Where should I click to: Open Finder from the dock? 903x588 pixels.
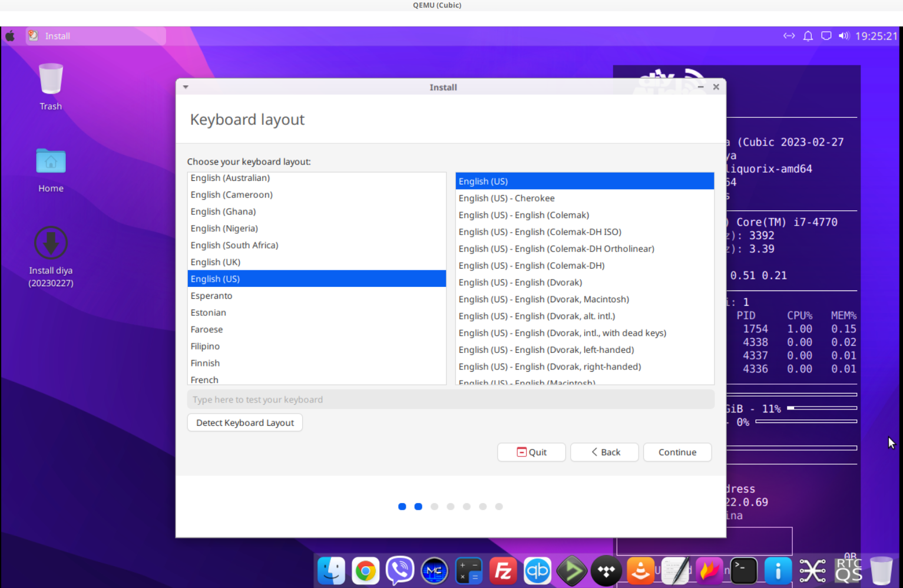point(331,570)
